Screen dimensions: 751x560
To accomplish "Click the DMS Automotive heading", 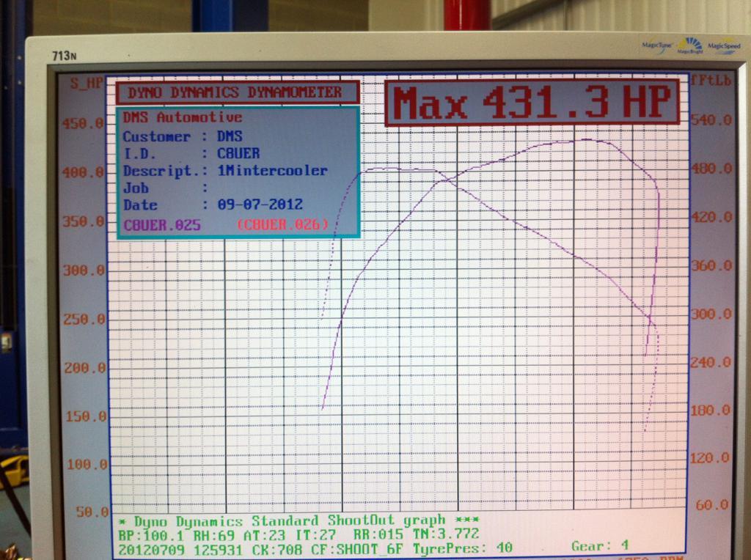I will 182,117.
